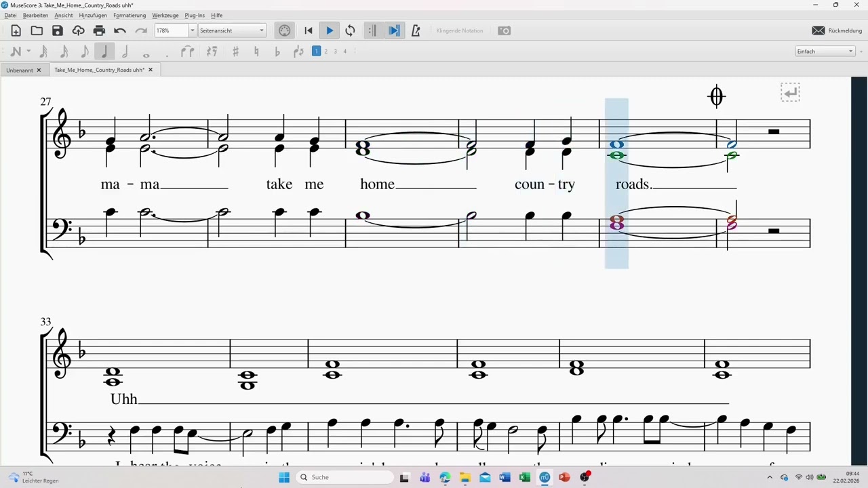
Task: Close the Unbenannt tab
Action: (x=39, y=70)
